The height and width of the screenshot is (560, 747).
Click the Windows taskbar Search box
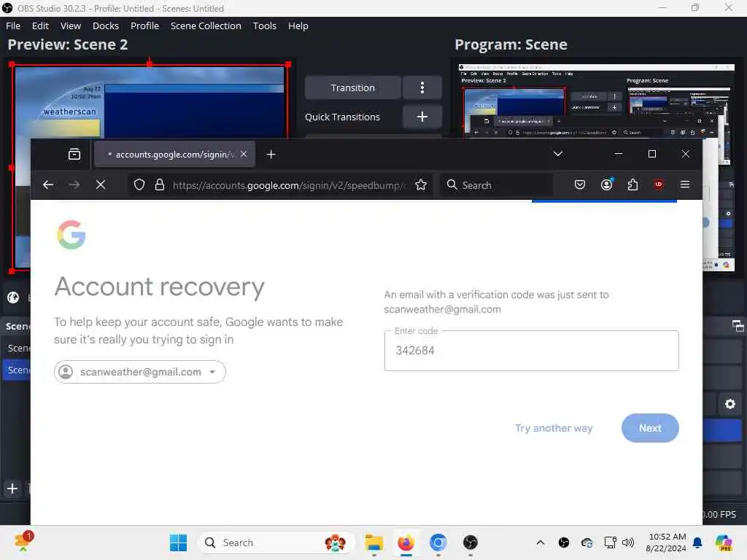pos(276,542)
